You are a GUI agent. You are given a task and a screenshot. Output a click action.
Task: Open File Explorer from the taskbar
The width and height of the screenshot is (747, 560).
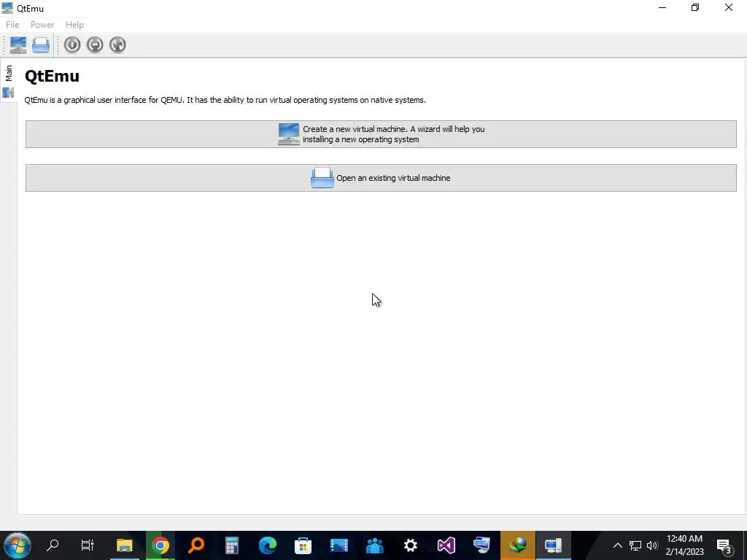[124, 545]
